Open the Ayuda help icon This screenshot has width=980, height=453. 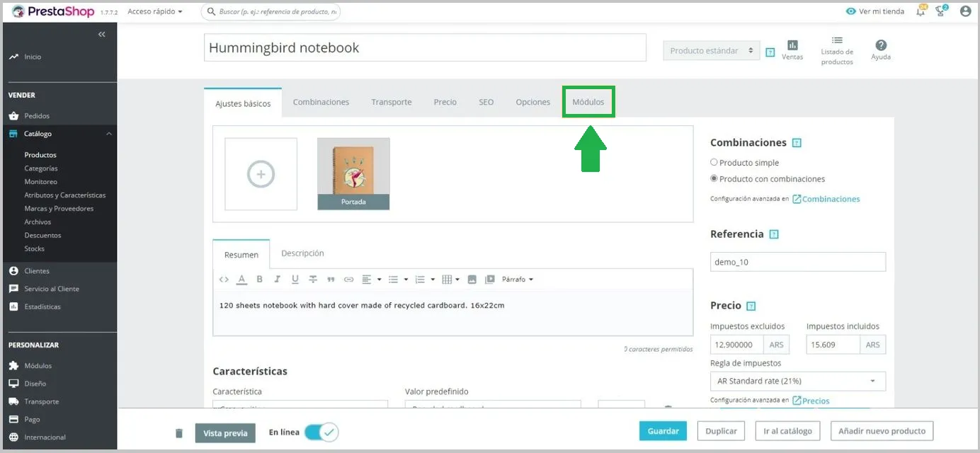tap(881, 45)
